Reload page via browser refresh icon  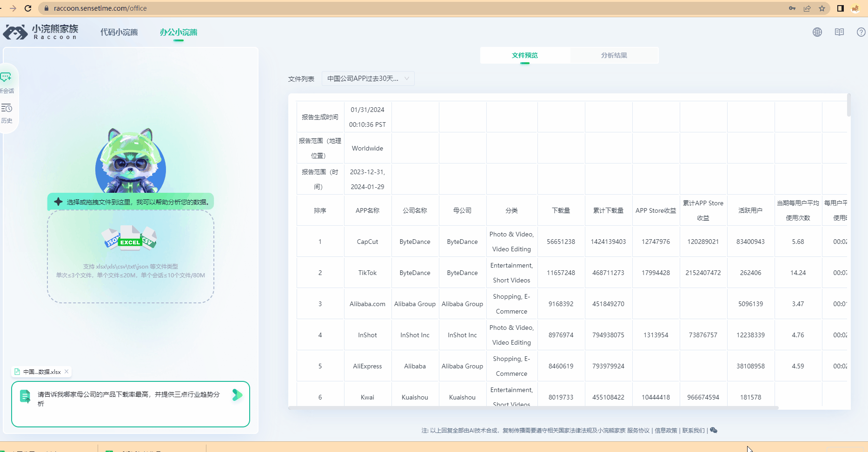28,8
